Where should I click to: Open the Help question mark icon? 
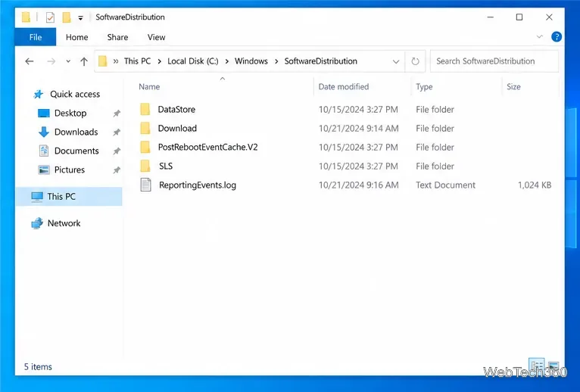[557, 36]
